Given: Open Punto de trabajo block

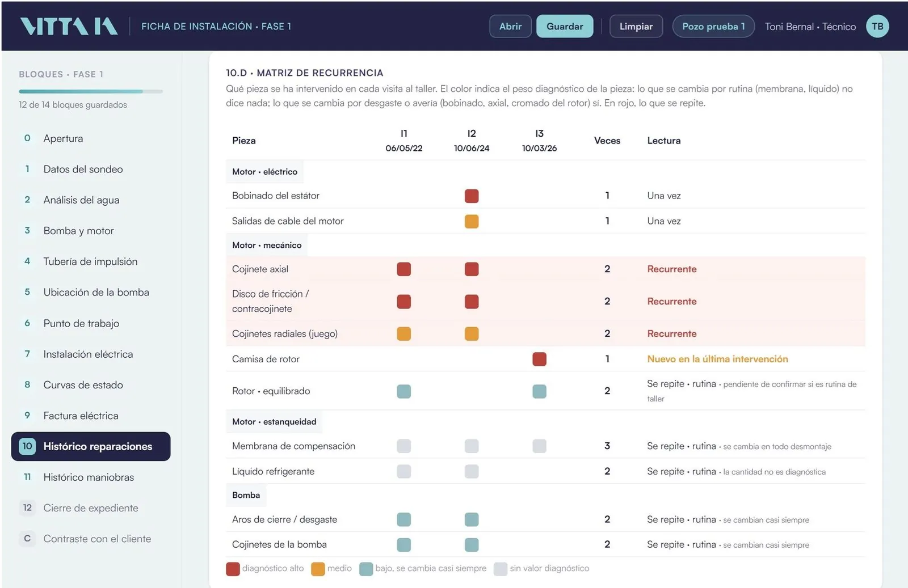Looking at the screenshot, I should tap(91, 323).
